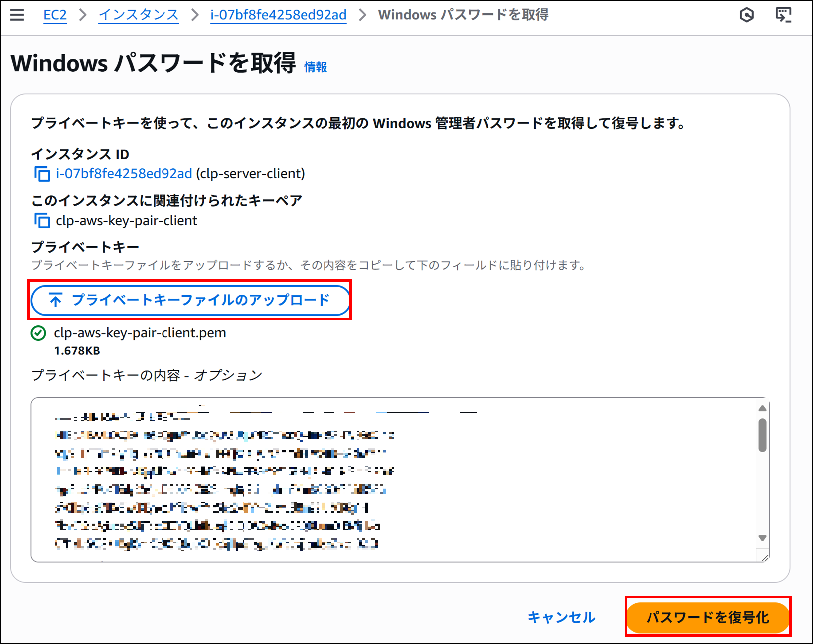Copy the instance ID with copy icon
This screenshot has height=644, width=813.
[x=42, y=174]
